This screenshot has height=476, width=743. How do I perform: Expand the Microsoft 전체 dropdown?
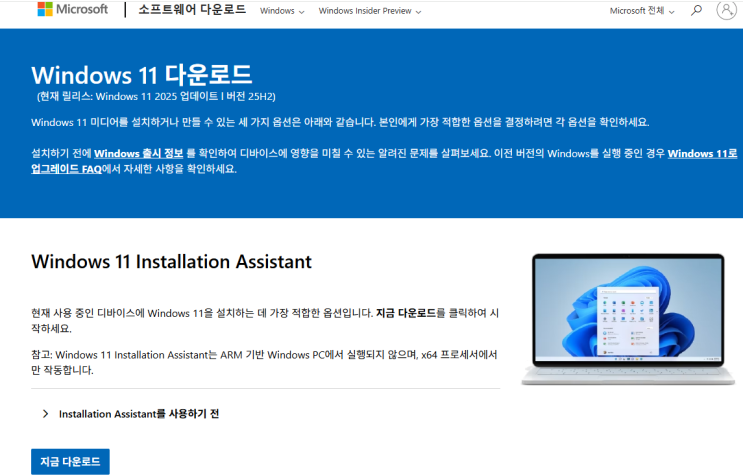coord(642,11)
